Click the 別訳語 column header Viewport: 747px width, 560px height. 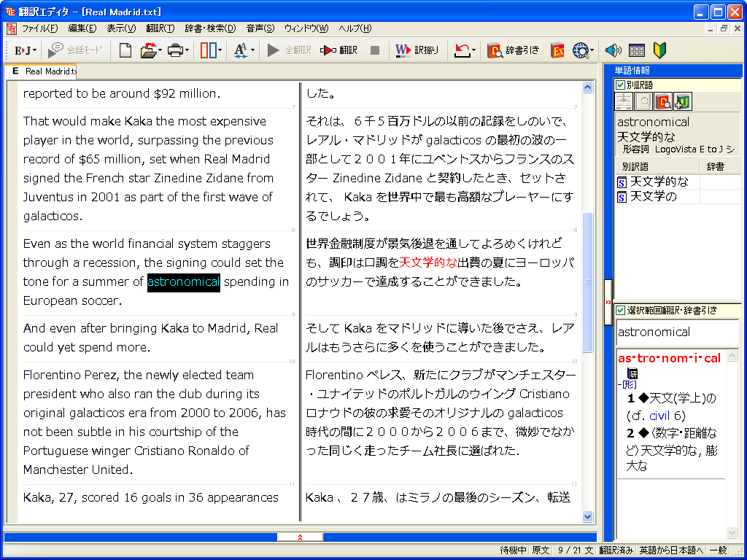point(657,167)
